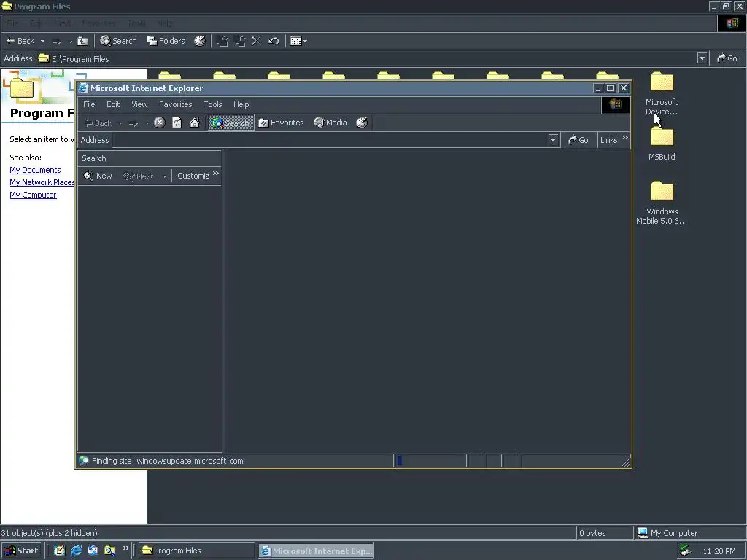Screen dimensions: 747x560
Task: Click History icon in Program Files toolbar
Action: tap(200, 41)
